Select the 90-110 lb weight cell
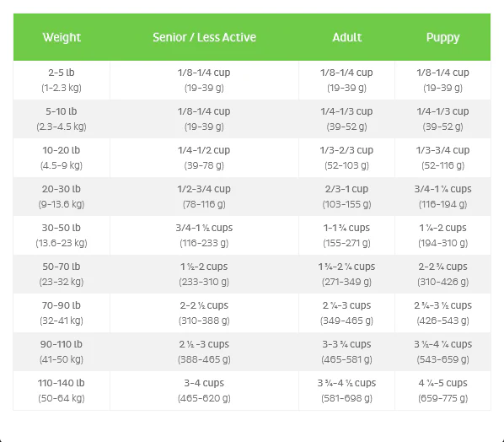 [62, 352]
